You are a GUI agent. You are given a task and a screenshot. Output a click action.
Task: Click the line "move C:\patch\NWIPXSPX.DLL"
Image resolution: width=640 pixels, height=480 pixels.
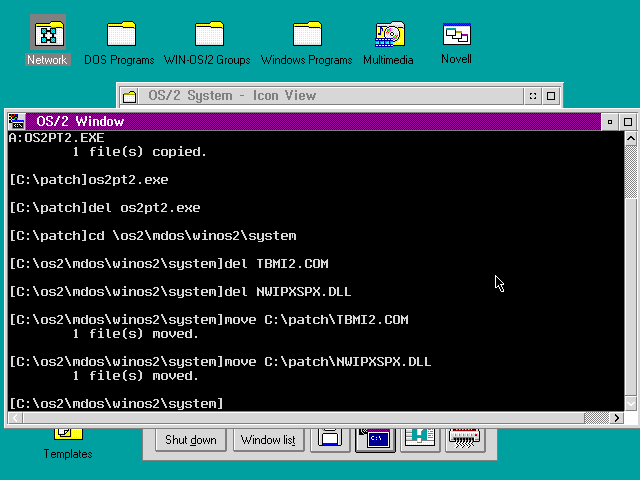[328, 362]
